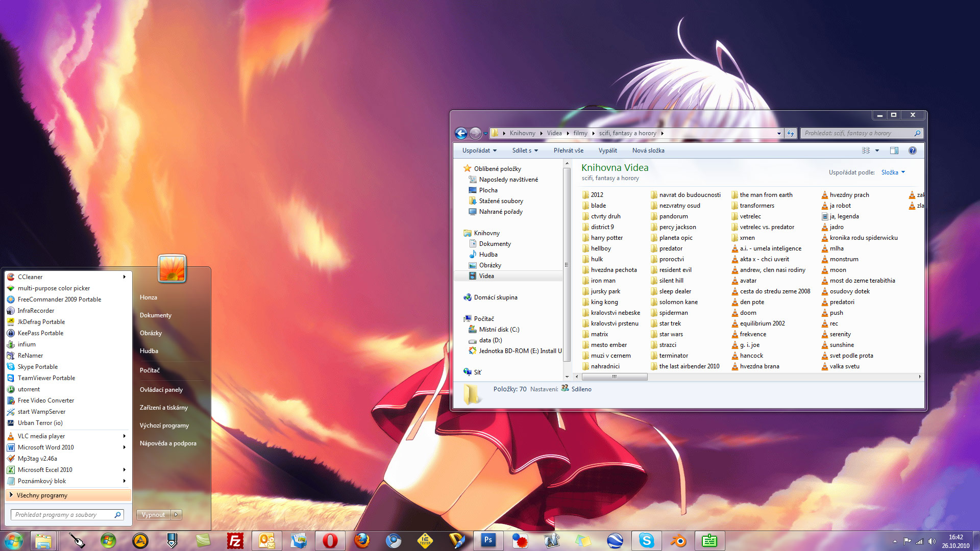The width and height of the screenshot is (980, 551).
Task: Open Outlook from the taskbar
Action: click(267, 541)
